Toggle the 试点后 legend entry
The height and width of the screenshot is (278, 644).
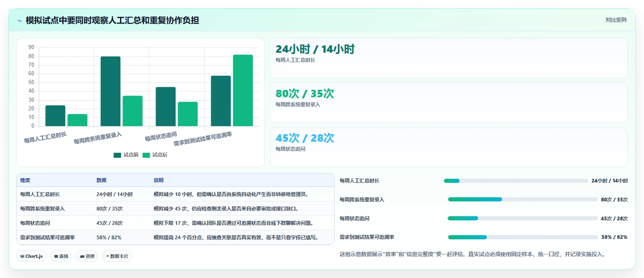point(155,155)
